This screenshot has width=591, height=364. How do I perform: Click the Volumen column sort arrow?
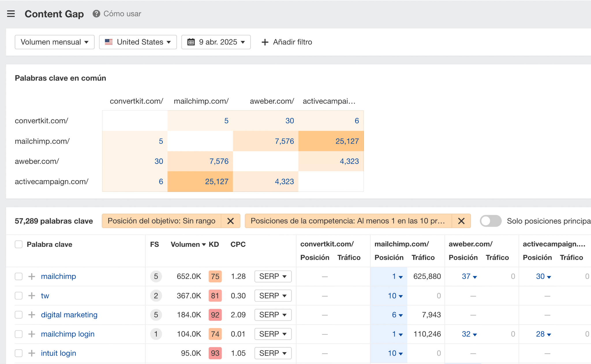coord(204,244)
